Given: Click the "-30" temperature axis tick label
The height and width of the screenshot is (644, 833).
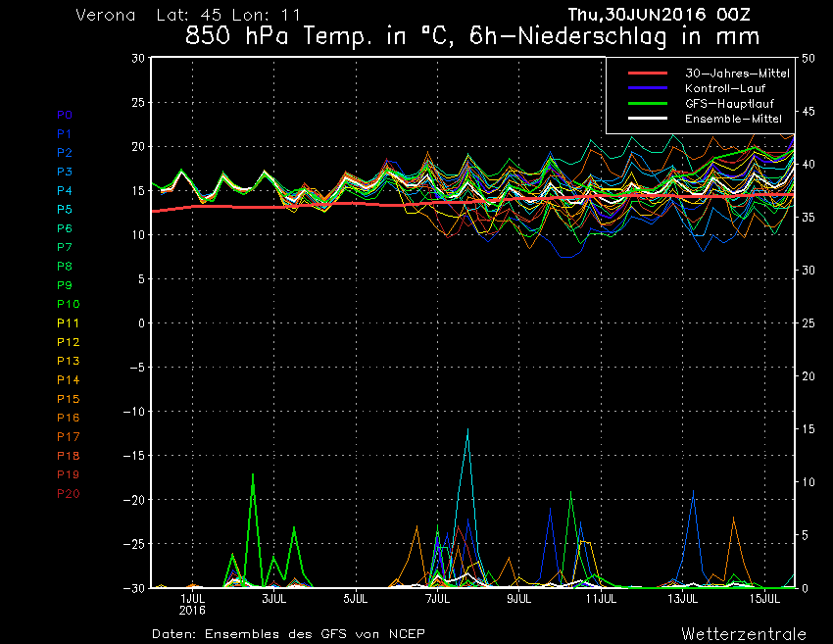Looking at the screenshot, I should pos(132,588).
